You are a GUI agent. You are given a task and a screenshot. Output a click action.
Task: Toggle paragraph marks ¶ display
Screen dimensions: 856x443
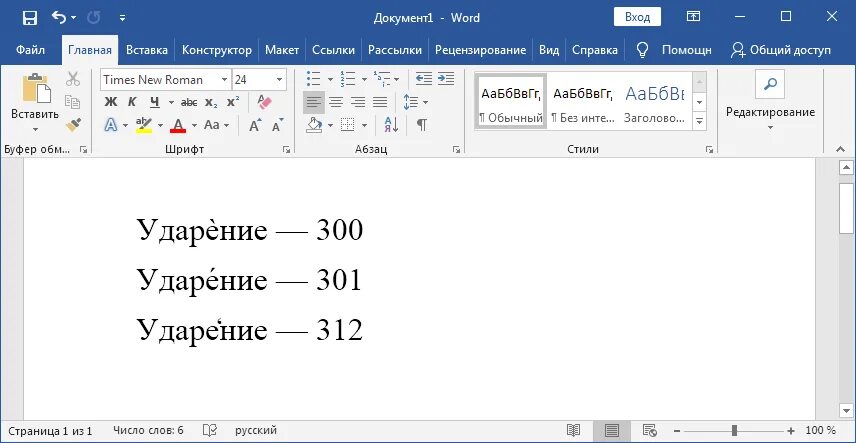[421, 125]
